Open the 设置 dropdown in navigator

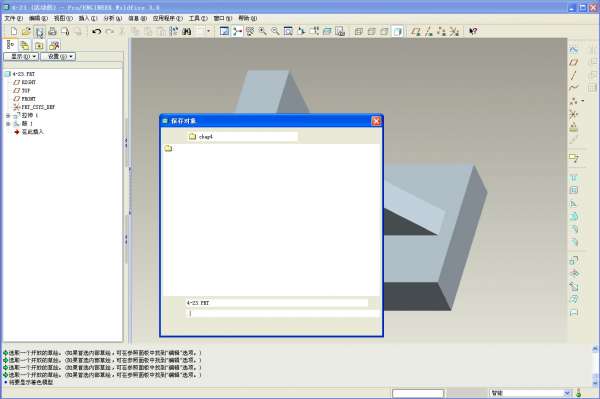click(x=58, y=57)
